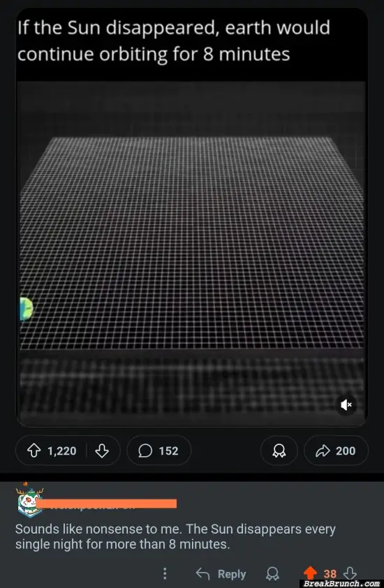Viewport: 384px width, 588px height.
Task: Upvote the post with 1,220 votes
Action: pyautogui.click(x=34, y=451)
